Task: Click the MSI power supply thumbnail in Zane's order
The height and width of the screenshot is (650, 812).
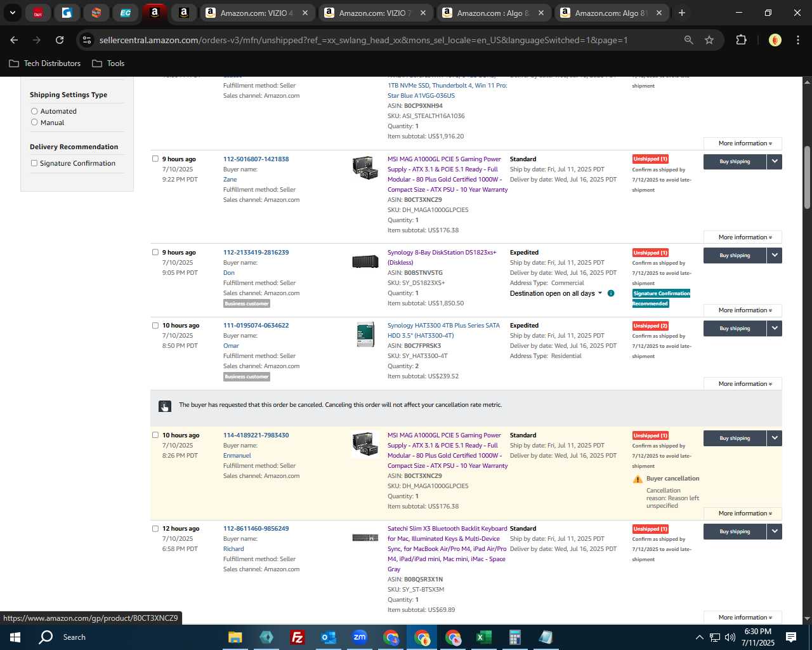Action: [365, 168]
